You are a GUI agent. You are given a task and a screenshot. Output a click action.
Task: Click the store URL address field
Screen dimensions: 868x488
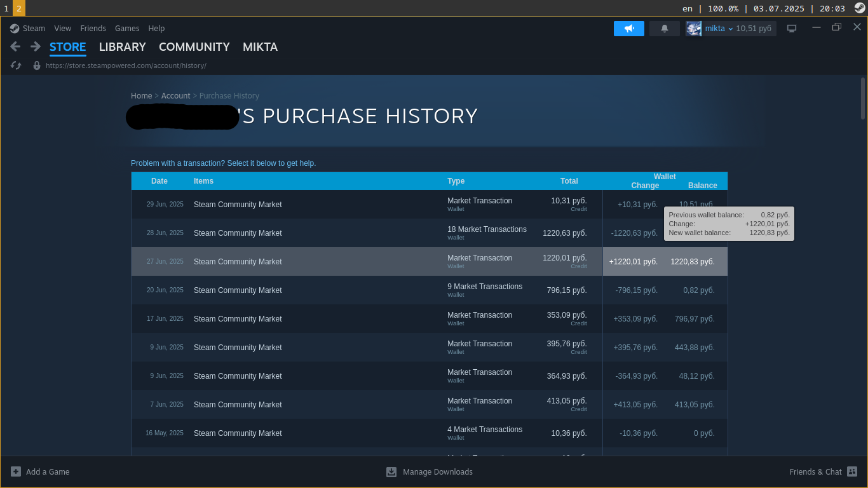(126, 65)
